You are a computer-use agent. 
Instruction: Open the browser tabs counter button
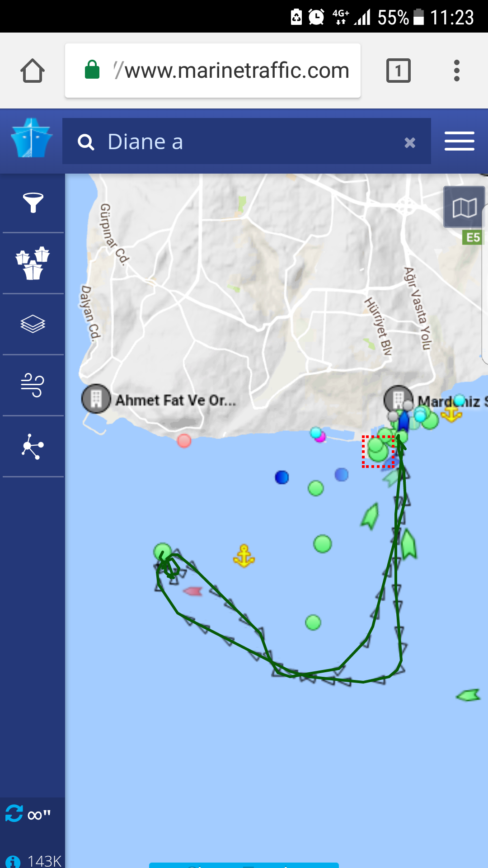399,71
